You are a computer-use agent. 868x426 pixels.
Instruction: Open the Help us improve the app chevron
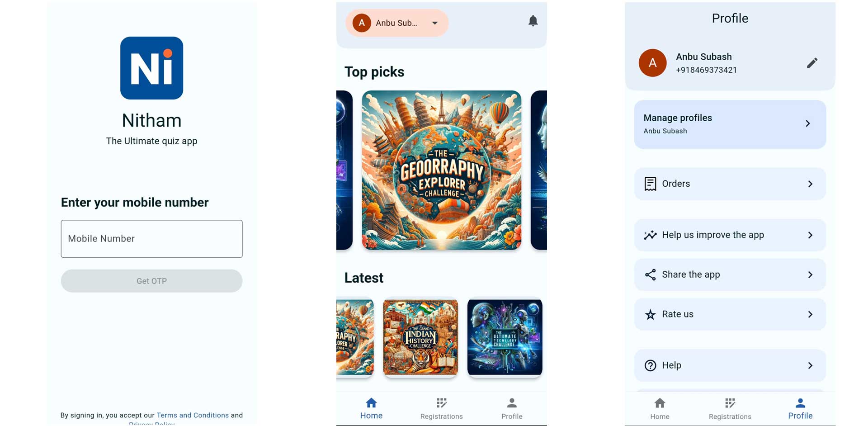(x=810, y=235)
